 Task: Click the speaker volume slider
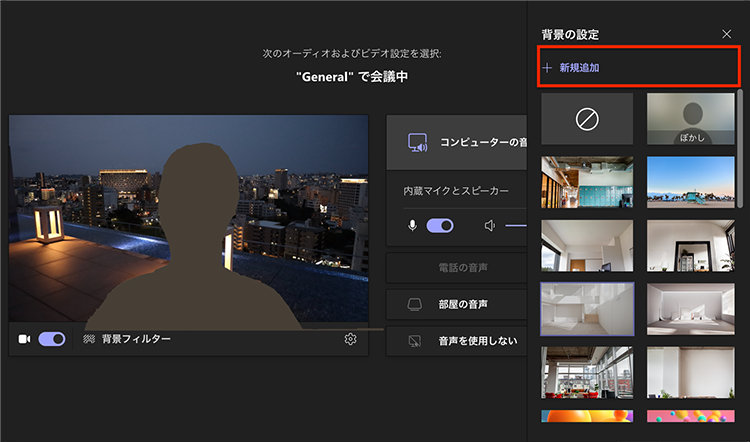[x=515, y=226]
